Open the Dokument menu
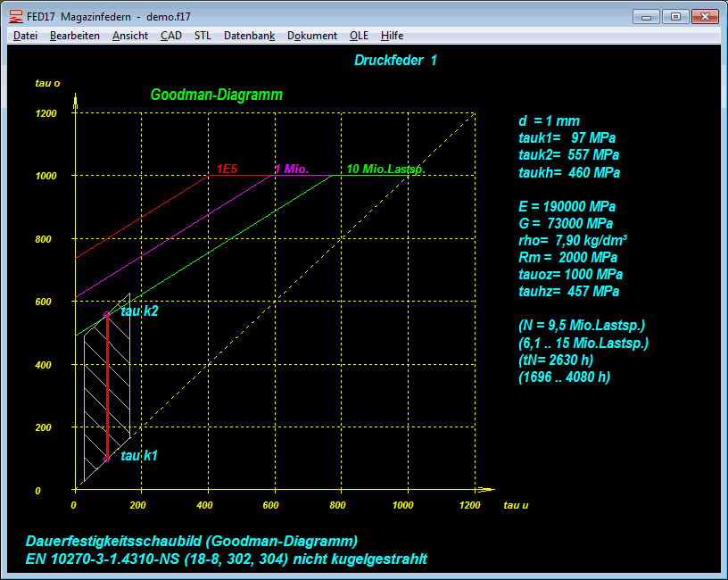 [312, 36]
